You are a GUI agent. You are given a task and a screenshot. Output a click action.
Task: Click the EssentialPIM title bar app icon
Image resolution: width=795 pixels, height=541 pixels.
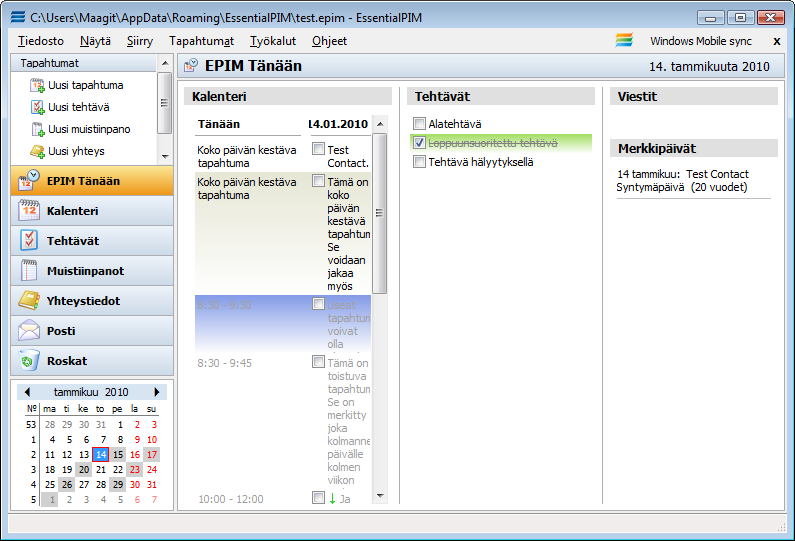click(x=18, y=17)
